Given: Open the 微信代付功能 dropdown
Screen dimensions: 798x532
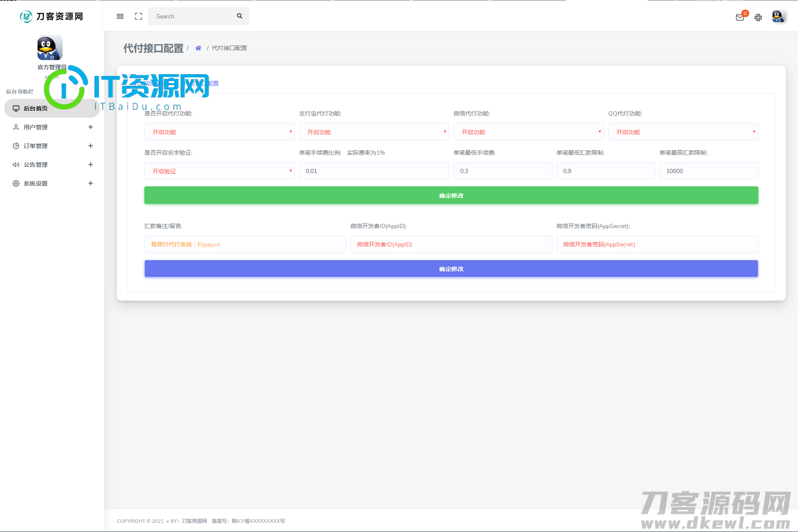Looking at the screenshot, I should point(529,132).
